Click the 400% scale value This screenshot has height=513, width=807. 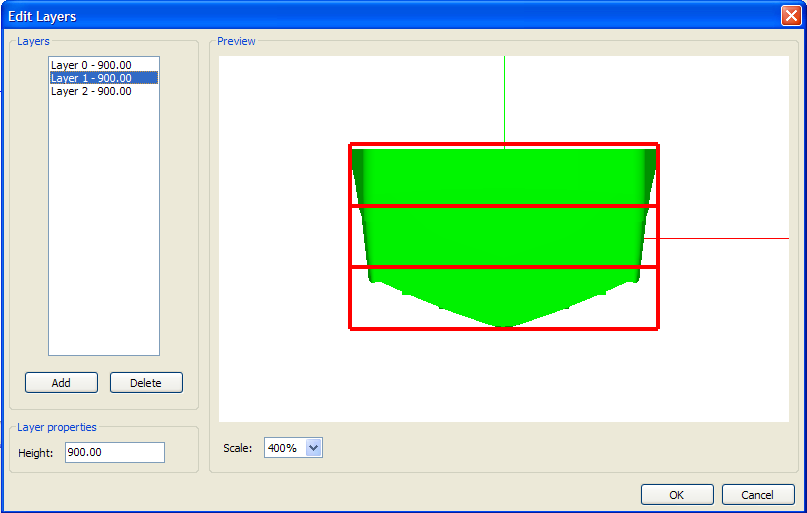pyautogui.click(x=283, y=448)
